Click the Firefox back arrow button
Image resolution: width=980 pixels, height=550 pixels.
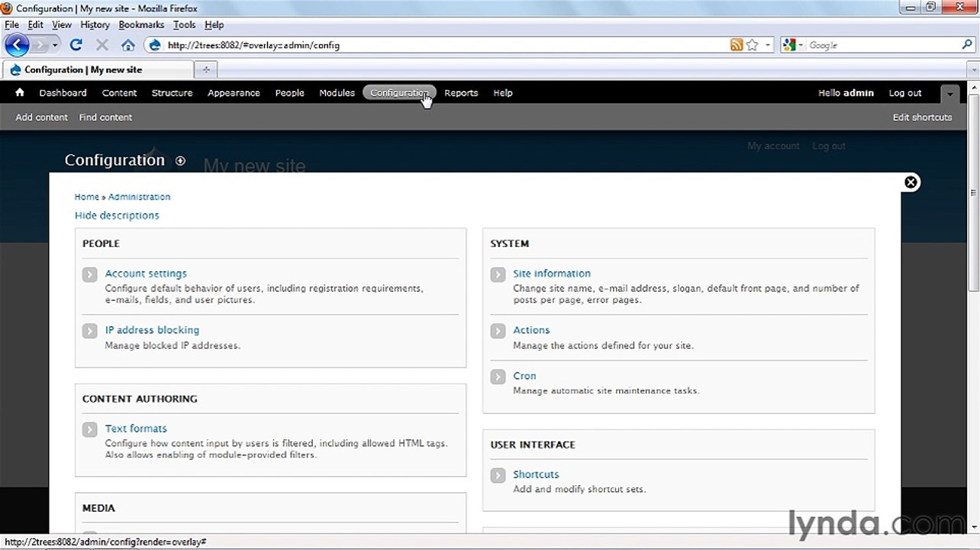click(x=17, y=45)
